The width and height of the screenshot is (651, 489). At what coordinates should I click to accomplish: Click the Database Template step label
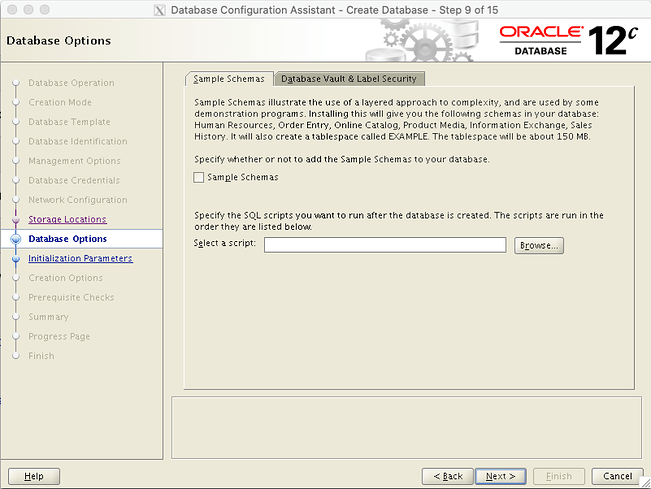tap(69, 122)
